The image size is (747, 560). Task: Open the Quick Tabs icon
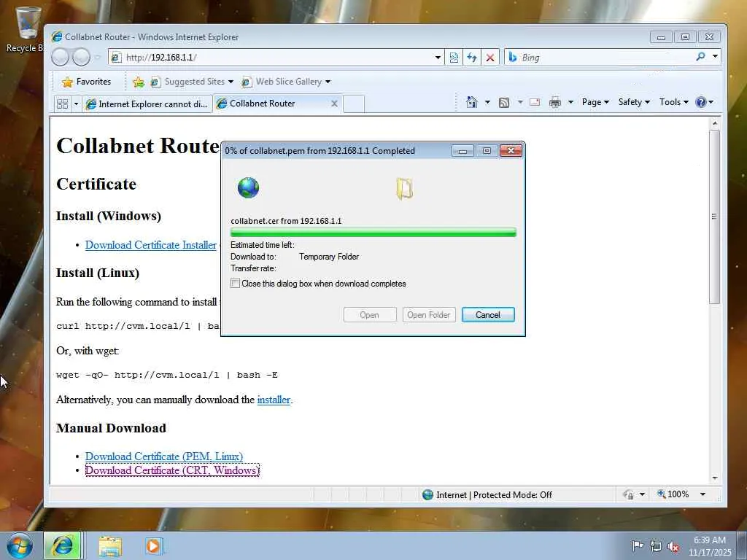[63, 104]
